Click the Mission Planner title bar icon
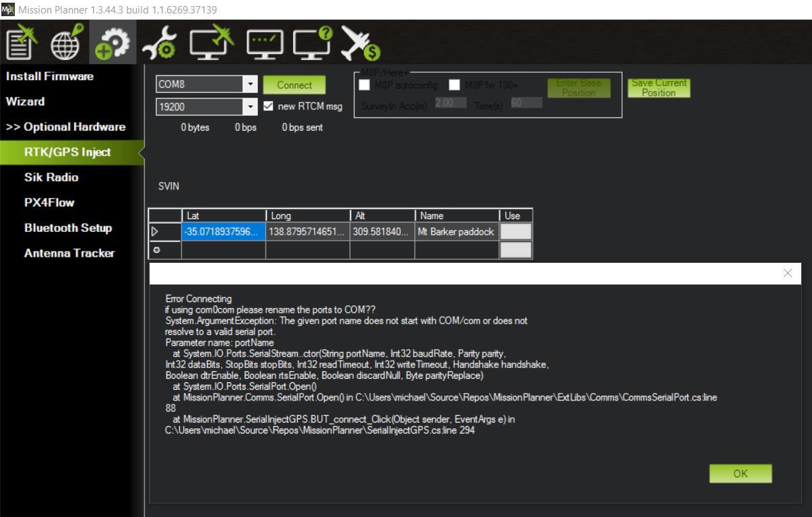Screen dimensions: 812x517 point(7,9)
